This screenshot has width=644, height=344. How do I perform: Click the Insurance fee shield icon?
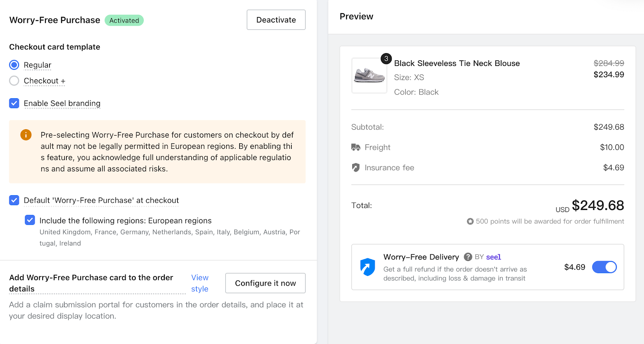click(x=356, y=167)
